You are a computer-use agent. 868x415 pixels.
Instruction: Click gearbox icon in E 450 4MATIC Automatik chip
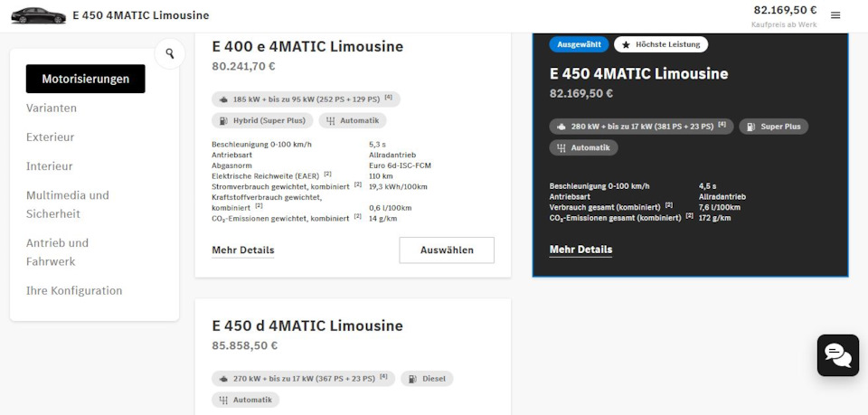click(561, 147)
